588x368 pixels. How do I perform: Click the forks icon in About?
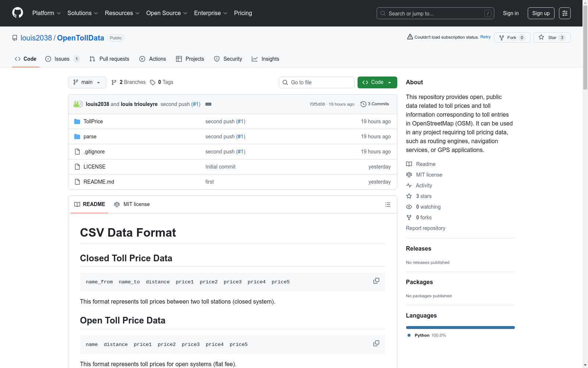point(409,217)
